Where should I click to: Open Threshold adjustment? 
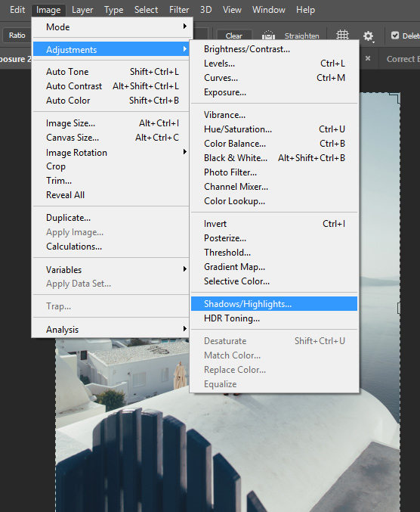coord(274,253)
